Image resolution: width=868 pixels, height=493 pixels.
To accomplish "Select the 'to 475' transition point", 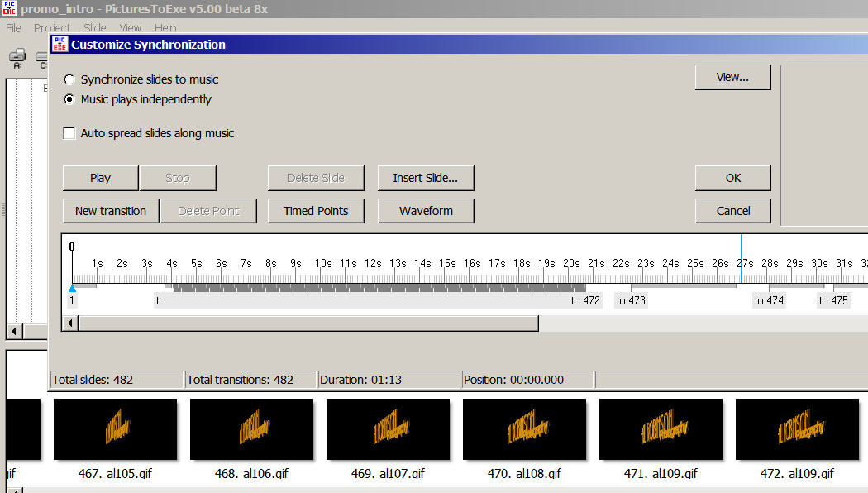I will pos(833,300).
